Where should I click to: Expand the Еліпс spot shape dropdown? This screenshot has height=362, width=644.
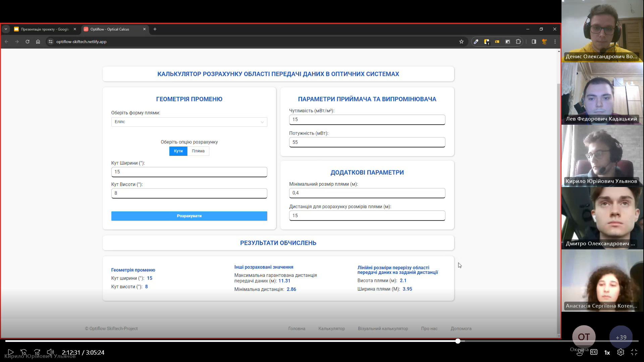(x=189, y=122)
